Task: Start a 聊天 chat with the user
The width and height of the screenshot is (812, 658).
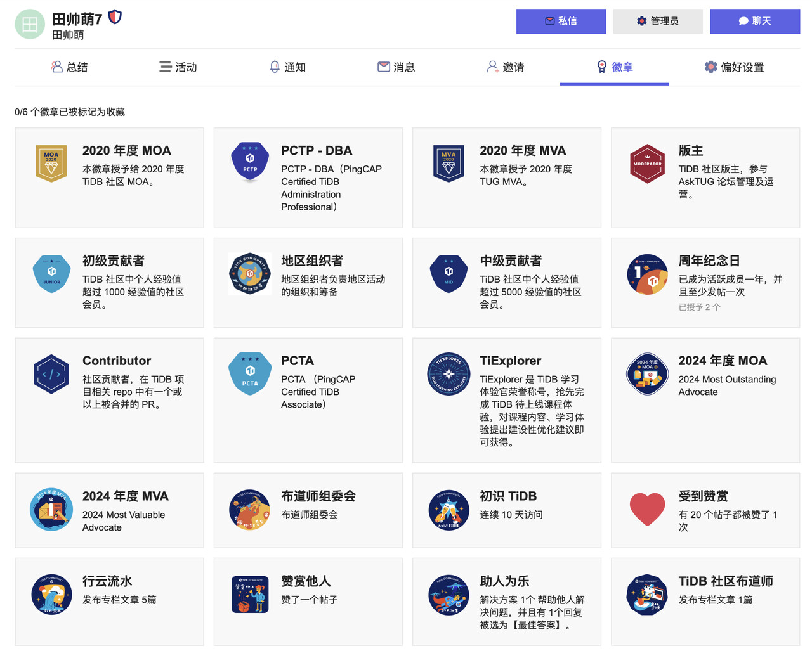Action: pyautogui.click(x=755, y=21)
